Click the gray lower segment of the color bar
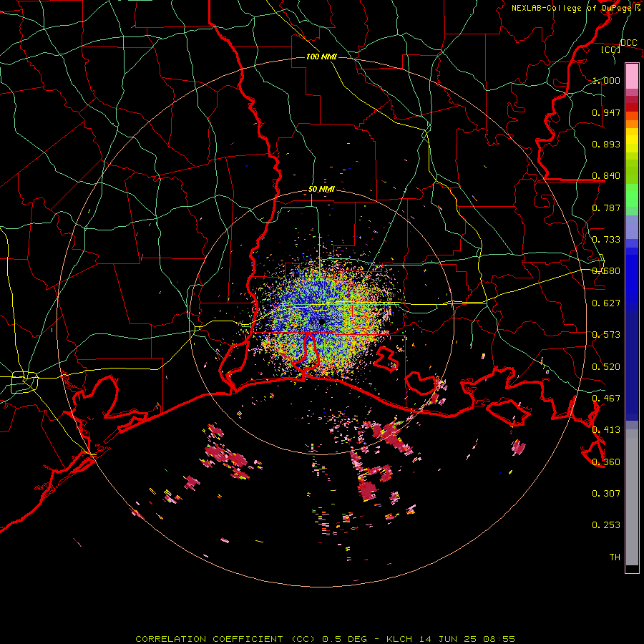Image resolution: width=644 pixels, height=644 pixels. coord(632,497)
